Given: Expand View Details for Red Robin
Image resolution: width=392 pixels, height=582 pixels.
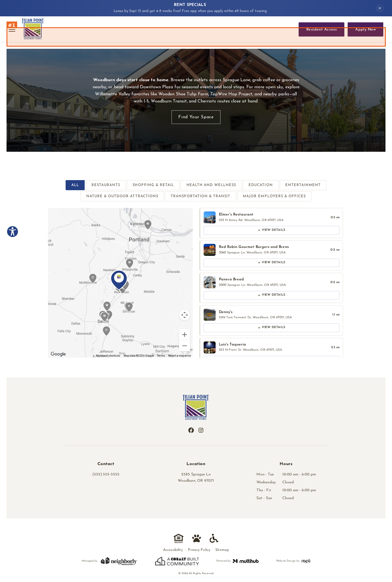Looking at the screenshot, I should (x=271, y=263).
